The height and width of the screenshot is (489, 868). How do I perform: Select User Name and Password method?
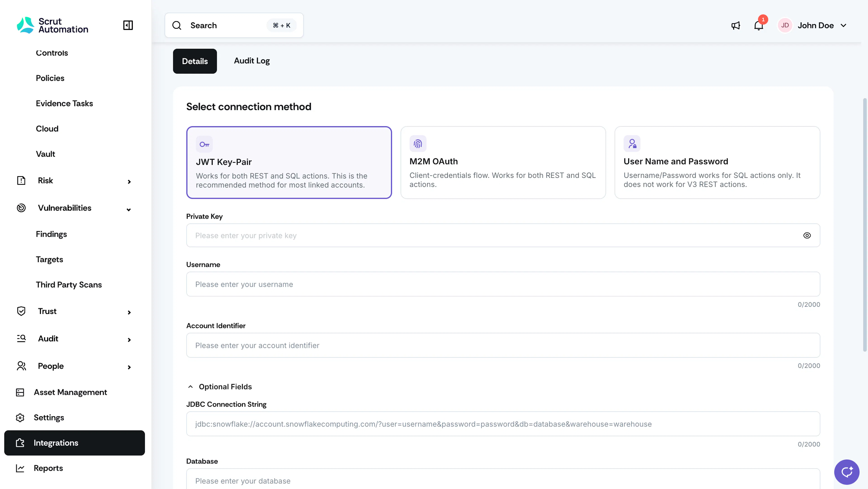click(717, 163)
